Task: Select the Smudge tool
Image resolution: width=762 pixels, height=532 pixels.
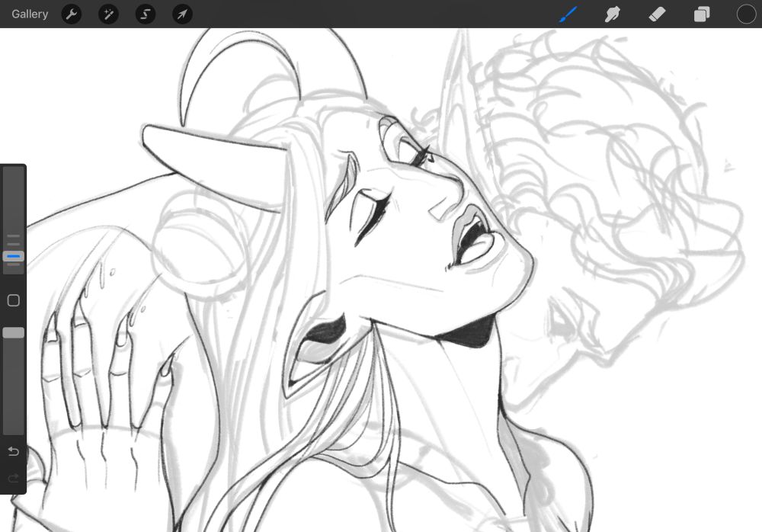Action: pos(613,14)
